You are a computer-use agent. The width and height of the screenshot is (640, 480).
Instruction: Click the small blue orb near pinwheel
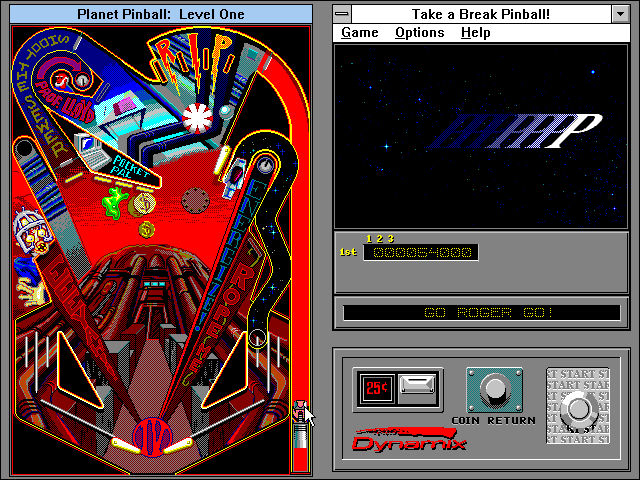click(225, 111)
